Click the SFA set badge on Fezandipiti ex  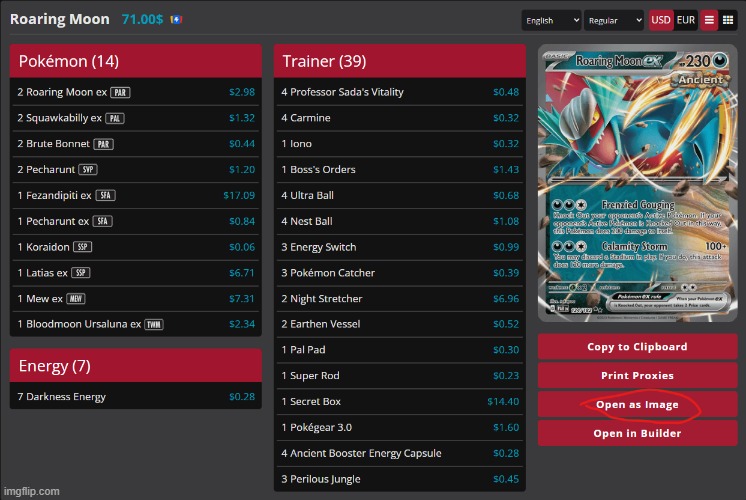(105, 195)
